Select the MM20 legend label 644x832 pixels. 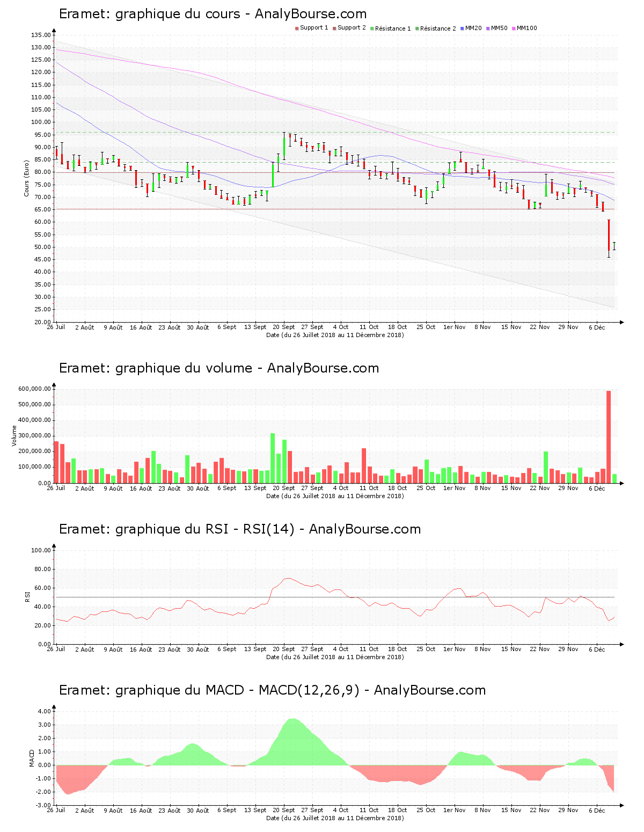click(473, 28)
